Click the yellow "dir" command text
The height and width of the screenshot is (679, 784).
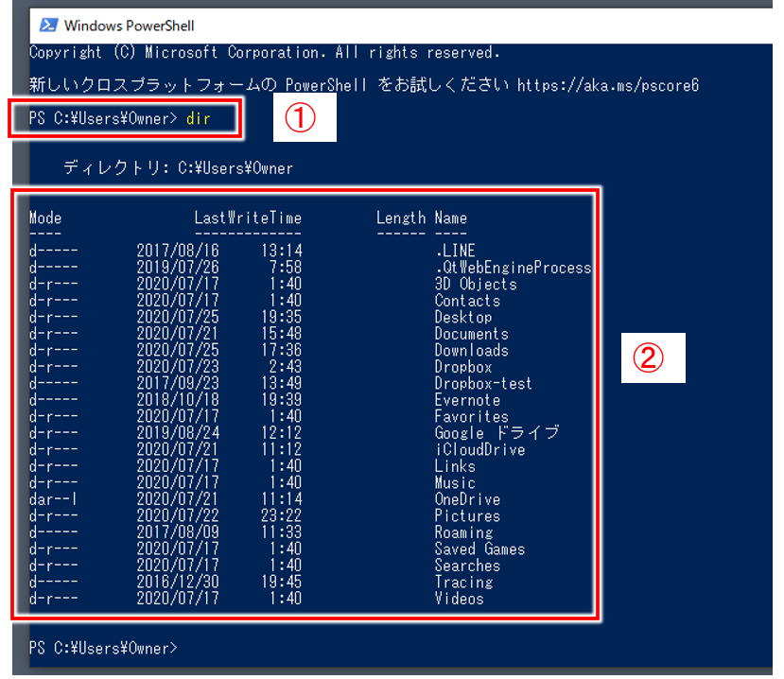199,118
